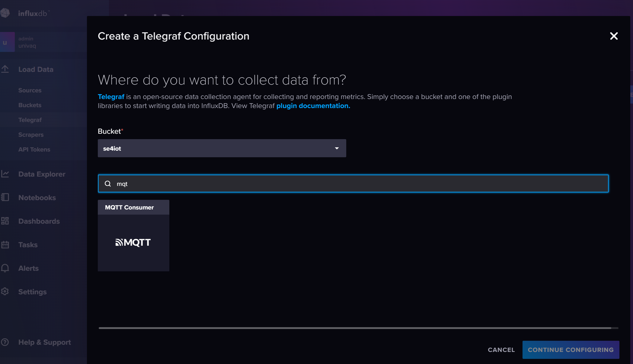Viewport: 633px width, 364px height.
Task: Click the MQTT Consumer card title
Action: 129,207
